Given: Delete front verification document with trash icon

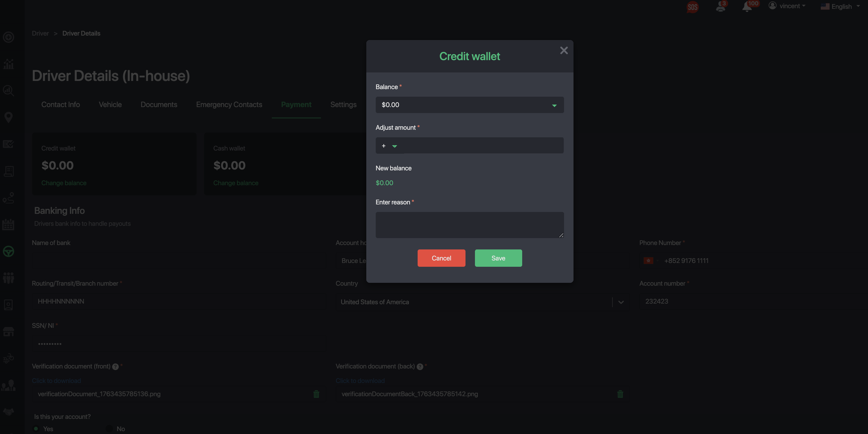Looking at the screenshot, I should click(x=316, y=394).
